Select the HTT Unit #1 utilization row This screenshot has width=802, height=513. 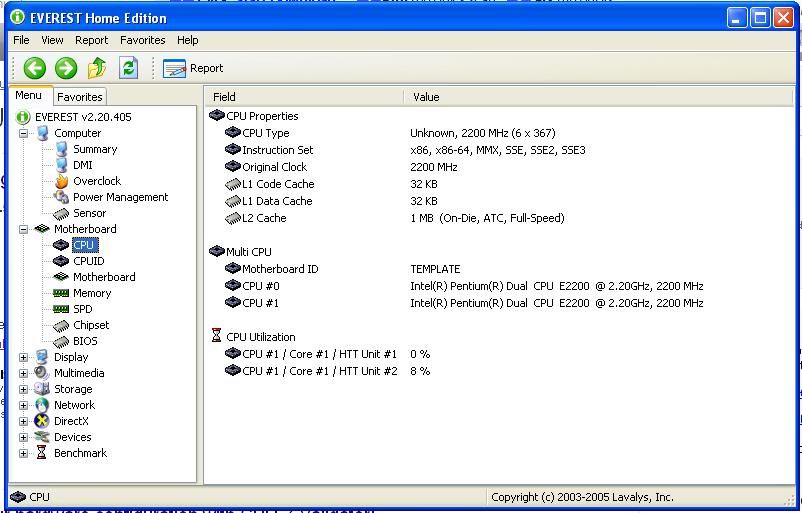point(327,354)
